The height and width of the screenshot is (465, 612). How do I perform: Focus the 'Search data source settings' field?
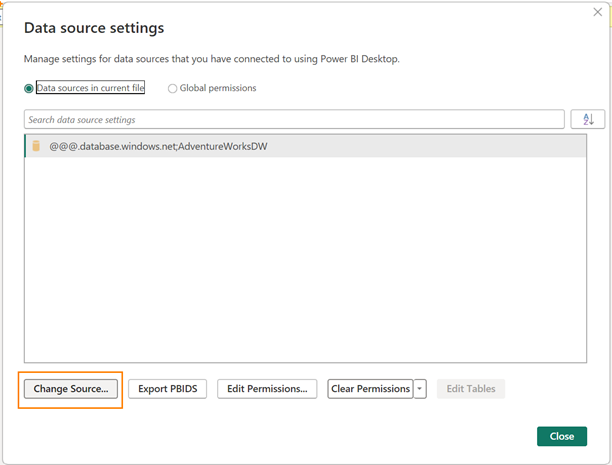click(294, 120)
